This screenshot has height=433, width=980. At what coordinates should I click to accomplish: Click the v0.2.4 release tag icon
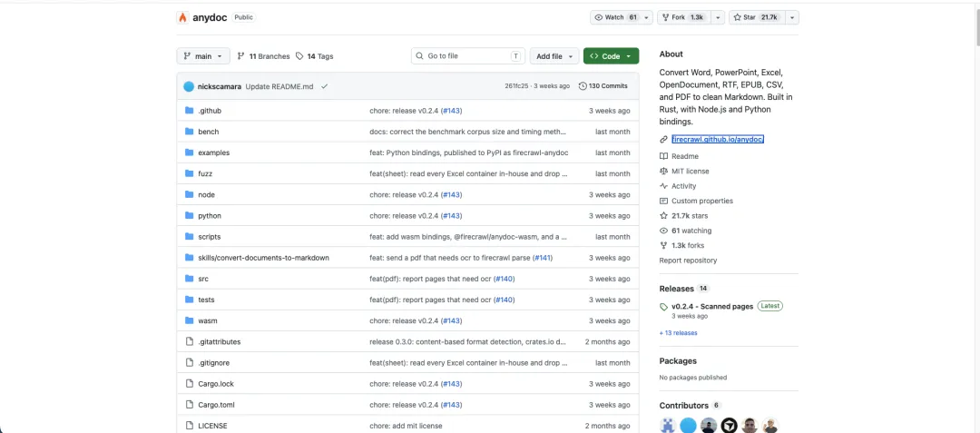(663, 307)
